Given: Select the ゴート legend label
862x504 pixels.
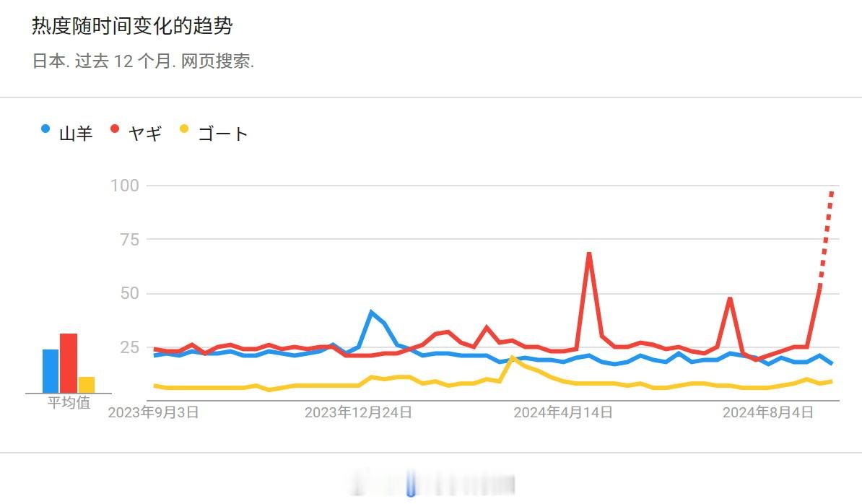Looking at the screenshot, I should point(222,134).
